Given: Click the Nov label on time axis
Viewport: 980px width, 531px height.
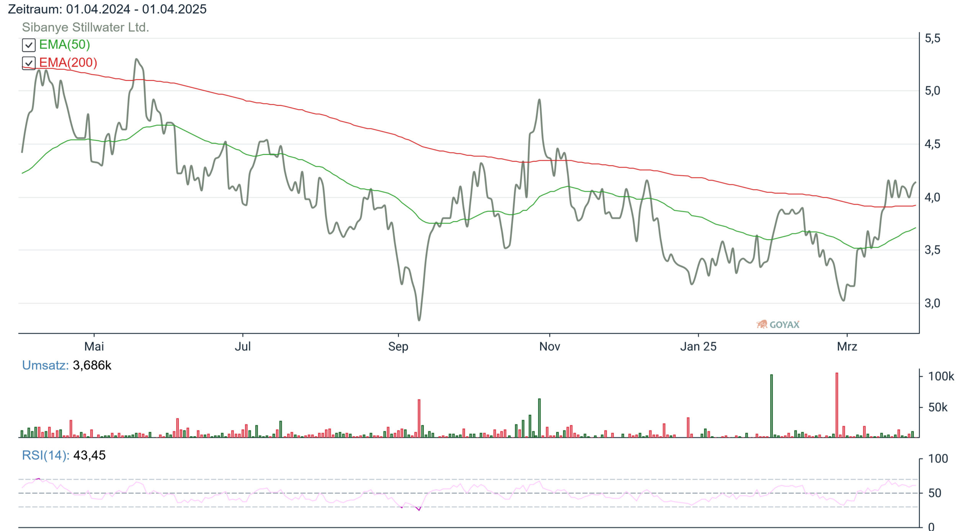Looking at the screenshot, I should click(x=550, y=346).
